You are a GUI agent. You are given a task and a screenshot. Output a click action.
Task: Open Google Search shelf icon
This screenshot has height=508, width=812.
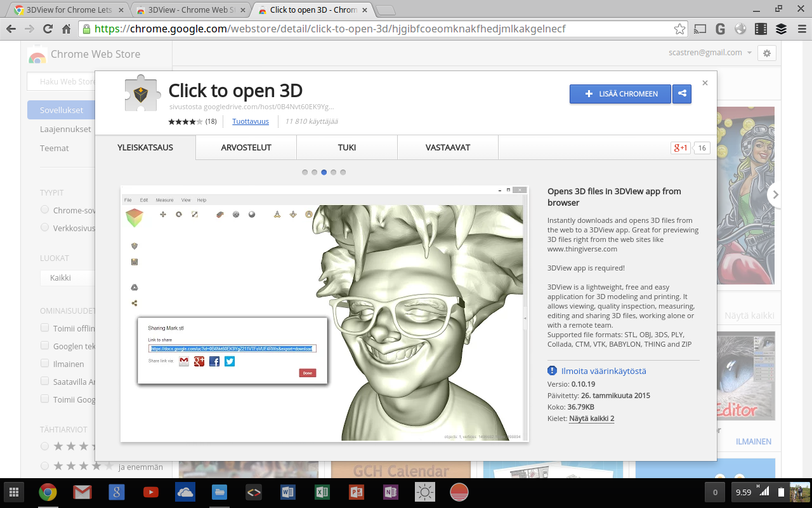(117, 492)
